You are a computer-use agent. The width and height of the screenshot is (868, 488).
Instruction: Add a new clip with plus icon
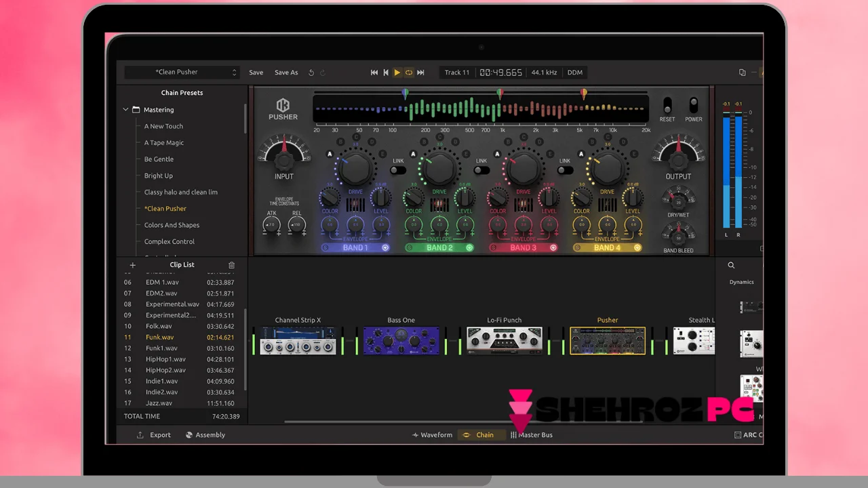133,265
